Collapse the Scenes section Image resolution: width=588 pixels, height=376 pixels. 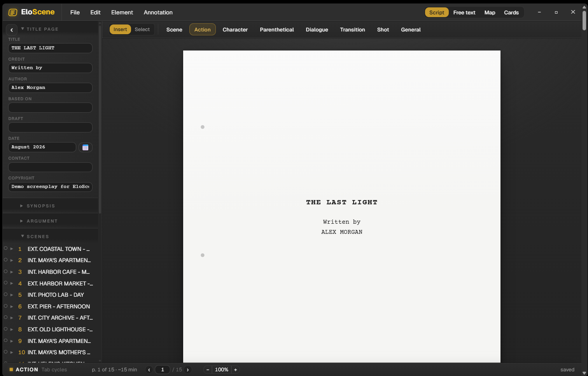pos(23,236)
